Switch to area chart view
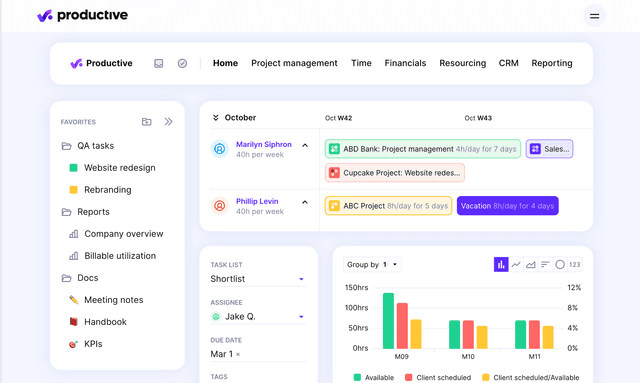640x383 pixels. pos(531,265)
